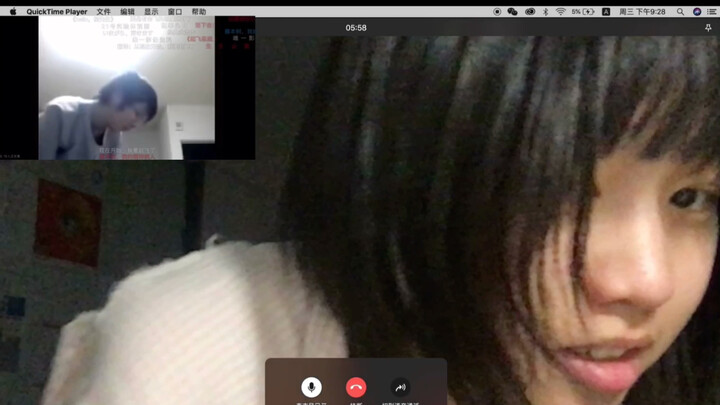Click the date and time 周三 下午9:28

tap(642, 11)
